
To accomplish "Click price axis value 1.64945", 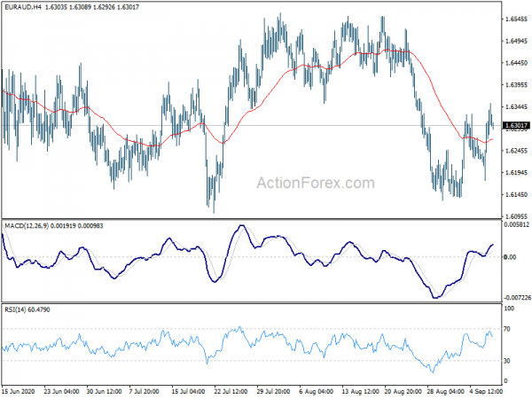I will [517, 41].
